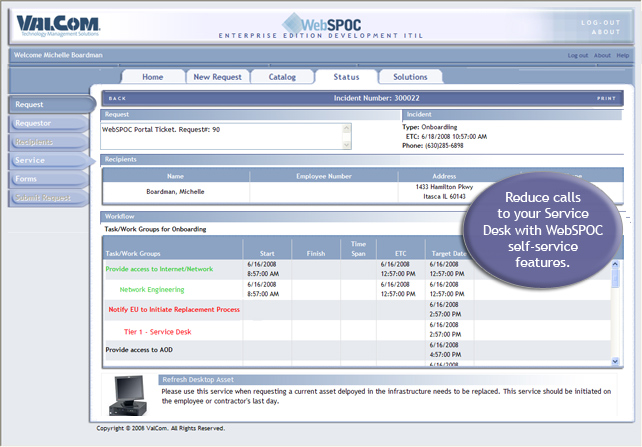Click recipient name Boardman, Michelle
Image resolution: width=642 pixels, height=447 pixels.
point(175,192)
